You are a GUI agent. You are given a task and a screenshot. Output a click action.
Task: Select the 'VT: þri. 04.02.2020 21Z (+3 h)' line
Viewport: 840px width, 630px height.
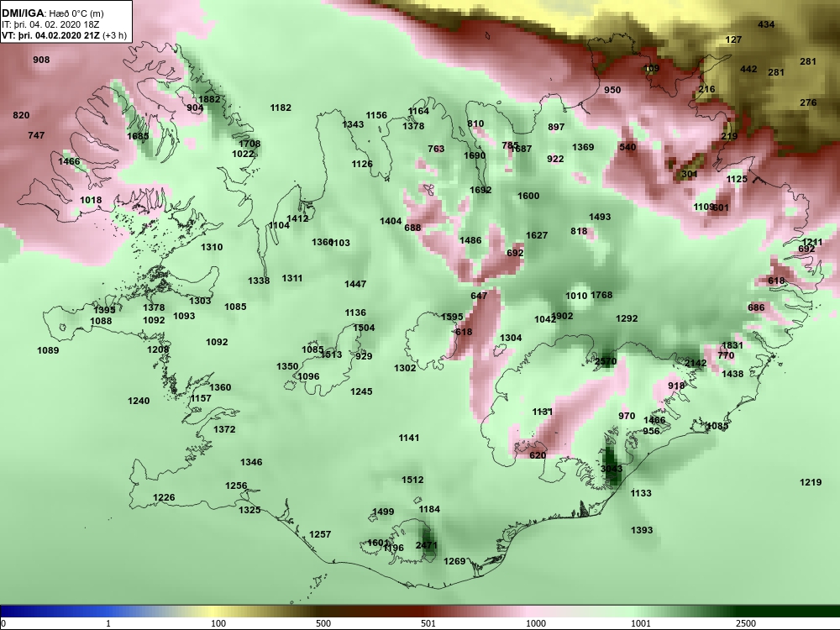point(65,35)
